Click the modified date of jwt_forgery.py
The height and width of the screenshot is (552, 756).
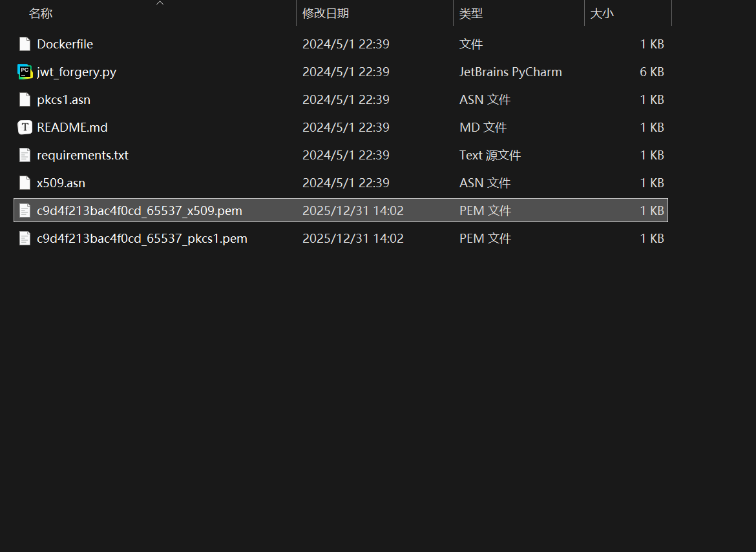(x=346, y=72)
